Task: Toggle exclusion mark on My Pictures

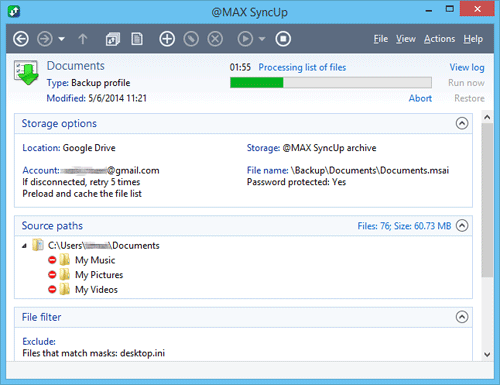Action: coord(52,274)
